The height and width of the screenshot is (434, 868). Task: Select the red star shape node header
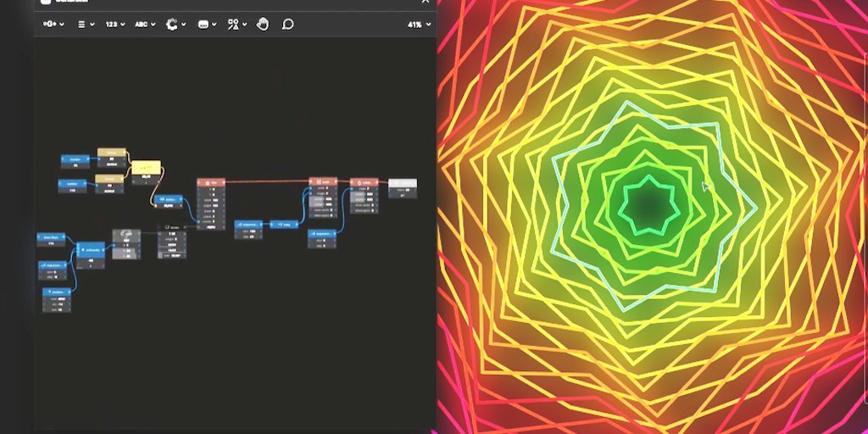[x=209, y=182]
